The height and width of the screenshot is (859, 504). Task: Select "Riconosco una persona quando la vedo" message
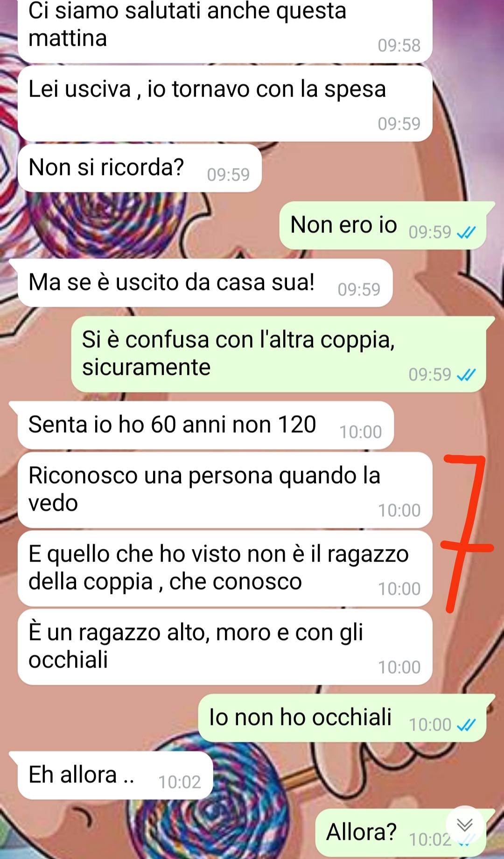coord(225,490)
